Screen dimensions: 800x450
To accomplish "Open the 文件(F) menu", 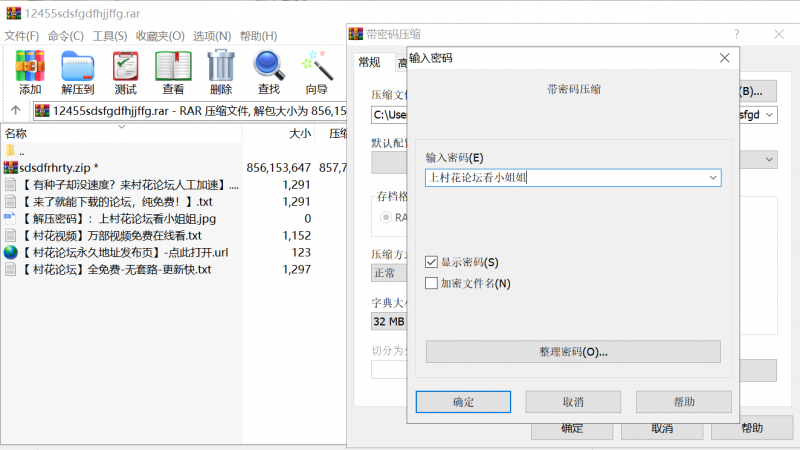I will tap(22, 36).
